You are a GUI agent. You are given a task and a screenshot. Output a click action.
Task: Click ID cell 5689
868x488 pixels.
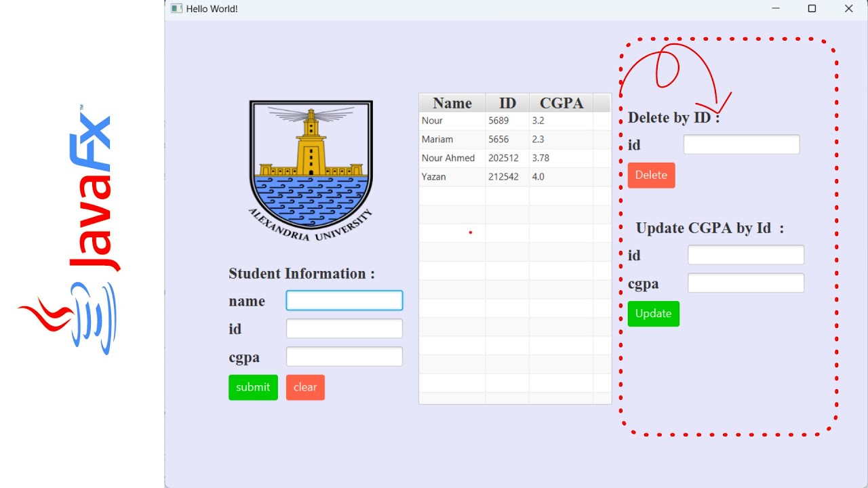tap(507, 121)
